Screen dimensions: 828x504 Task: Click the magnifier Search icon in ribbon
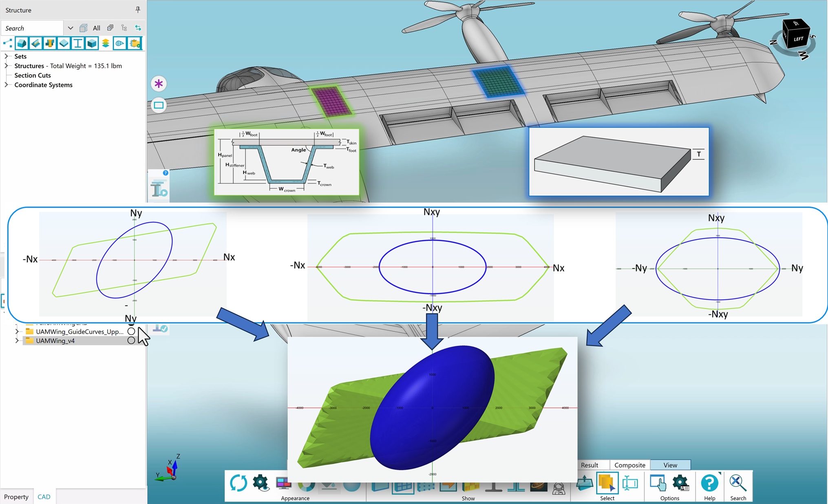tap(737, 483)
